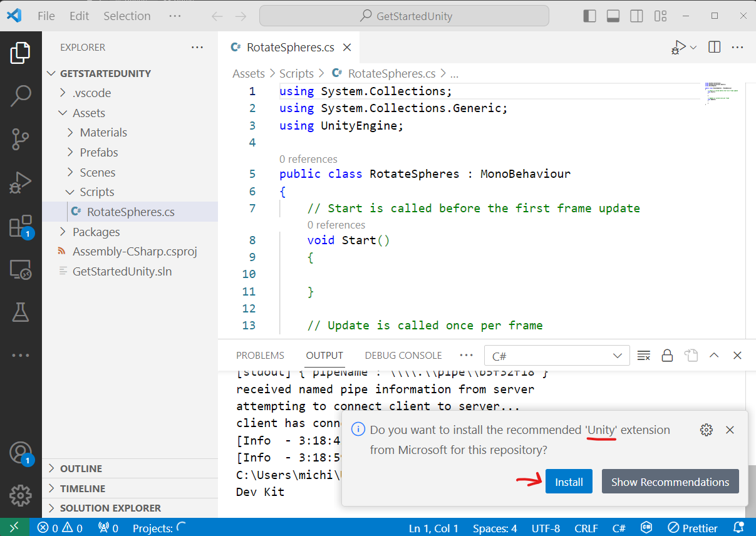Open editor More Actions ellipsis
756x536 pixels.
(738, 47)
